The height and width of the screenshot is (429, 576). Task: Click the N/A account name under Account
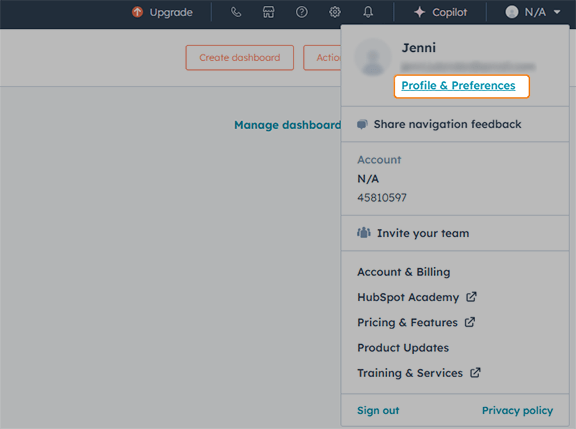[368, 179]
